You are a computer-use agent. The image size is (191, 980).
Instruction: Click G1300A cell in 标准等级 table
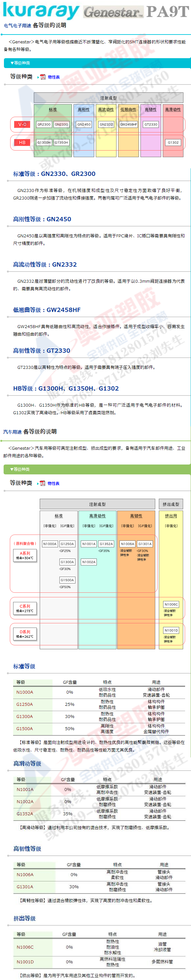click(x=32, y=717)
